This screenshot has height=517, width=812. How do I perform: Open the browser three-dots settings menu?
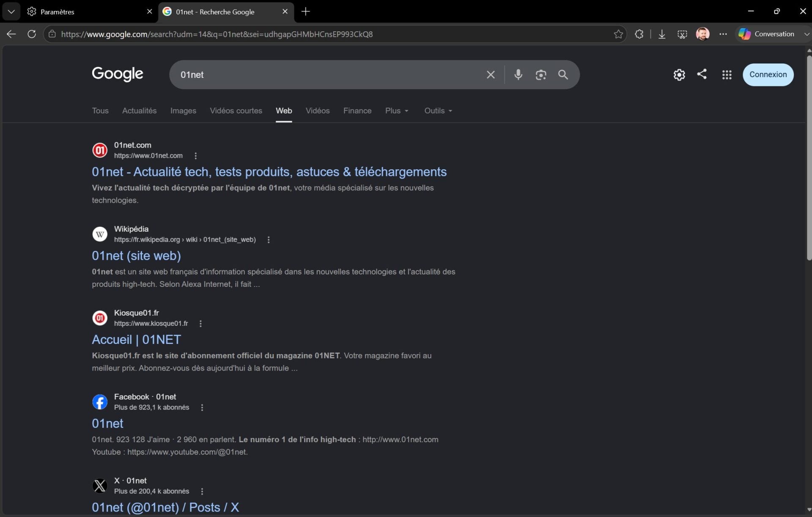click(723, 34)
